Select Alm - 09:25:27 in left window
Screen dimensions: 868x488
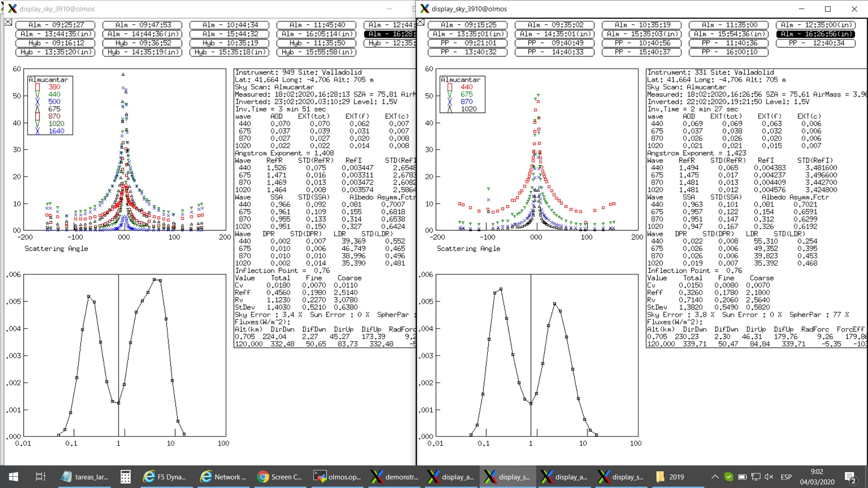pyautogui.click(x=56, y=25)
